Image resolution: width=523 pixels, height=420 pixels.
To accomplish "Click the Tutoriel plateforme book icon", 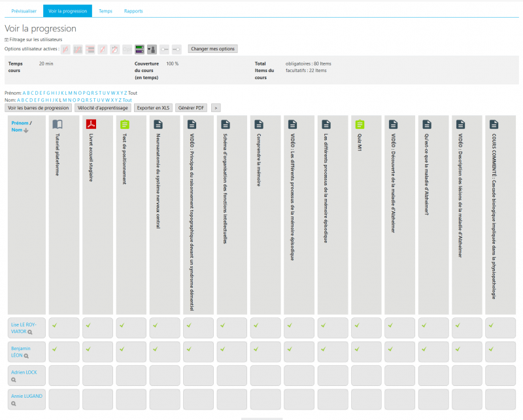I will coord(58,124).
